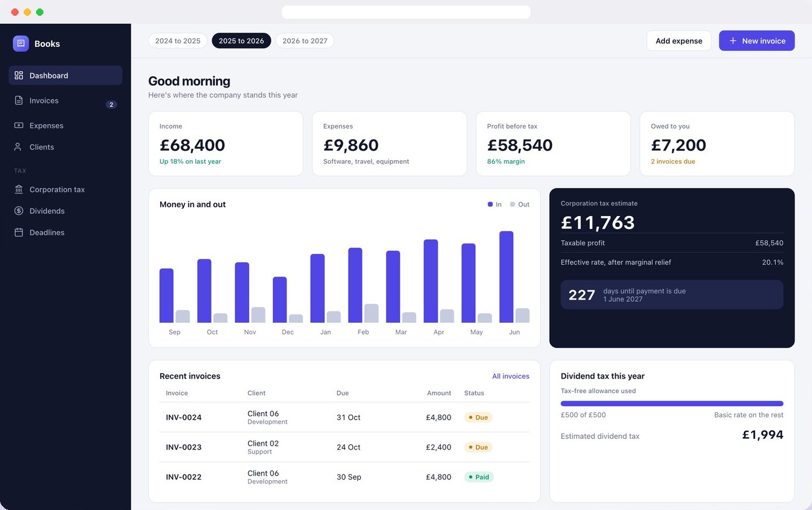Screen dimensions: 812x510
Task: Click the Books logo icon
Action: pos(21,43)
